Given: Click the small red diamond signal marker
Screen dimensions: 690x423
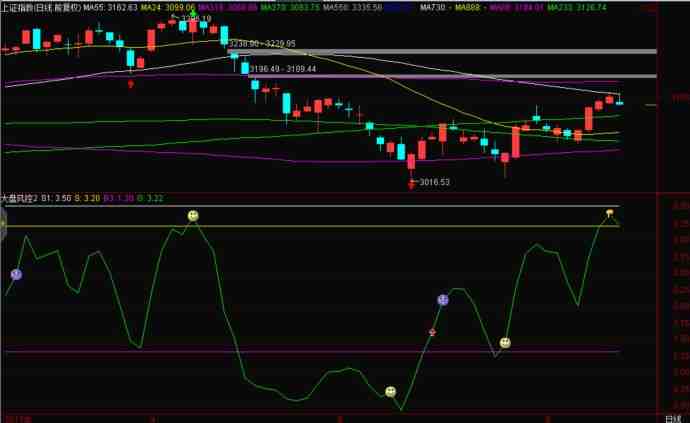Looking at the screenshot, I should click(x=432, y=332).
